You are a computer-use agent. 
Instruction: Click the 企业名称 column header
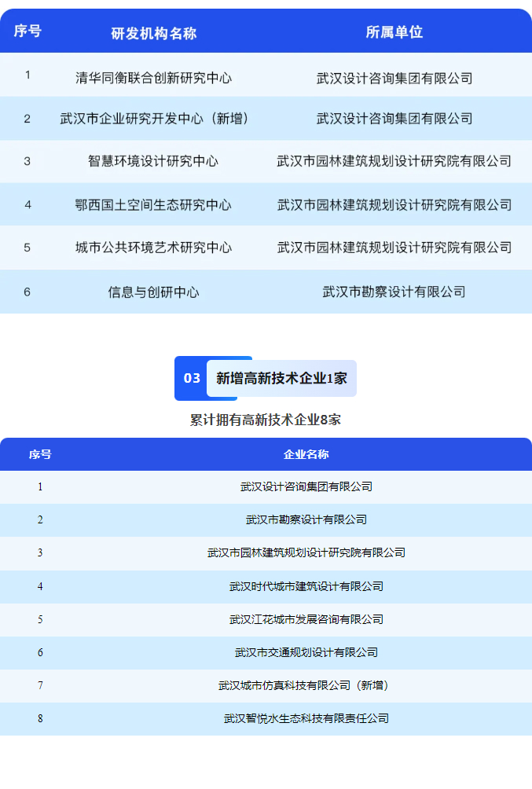pos(306,454)
